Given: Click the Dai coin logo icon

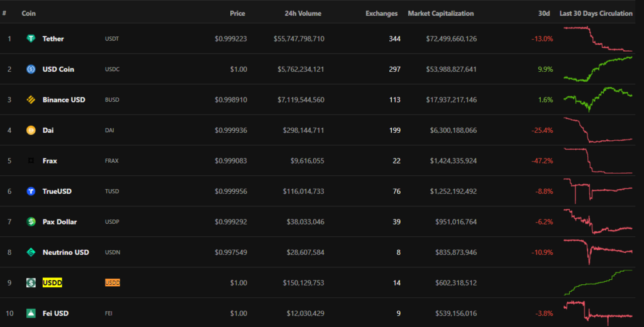Looking at the screenshot, I should pos(30,130).
